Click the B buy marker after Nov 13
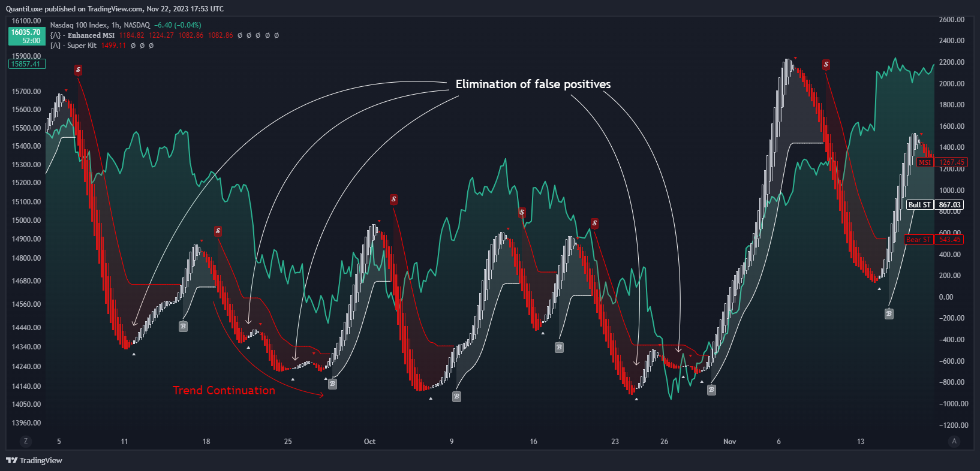 click(x=889, y=313)
